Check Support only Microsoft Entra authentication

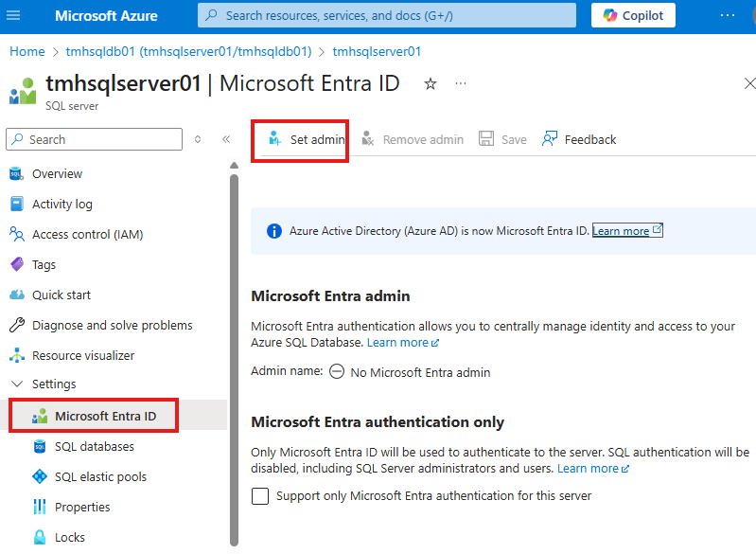[260, 496]
